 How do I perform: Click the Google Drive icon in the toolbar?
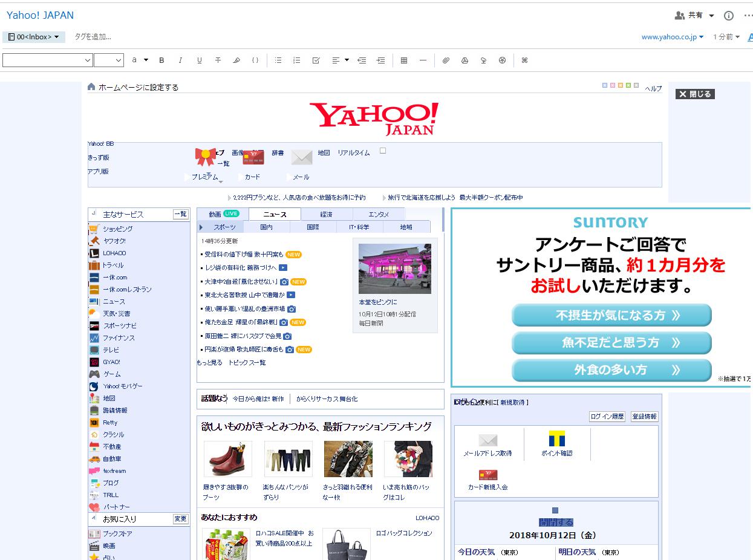(x=465, y=60)
